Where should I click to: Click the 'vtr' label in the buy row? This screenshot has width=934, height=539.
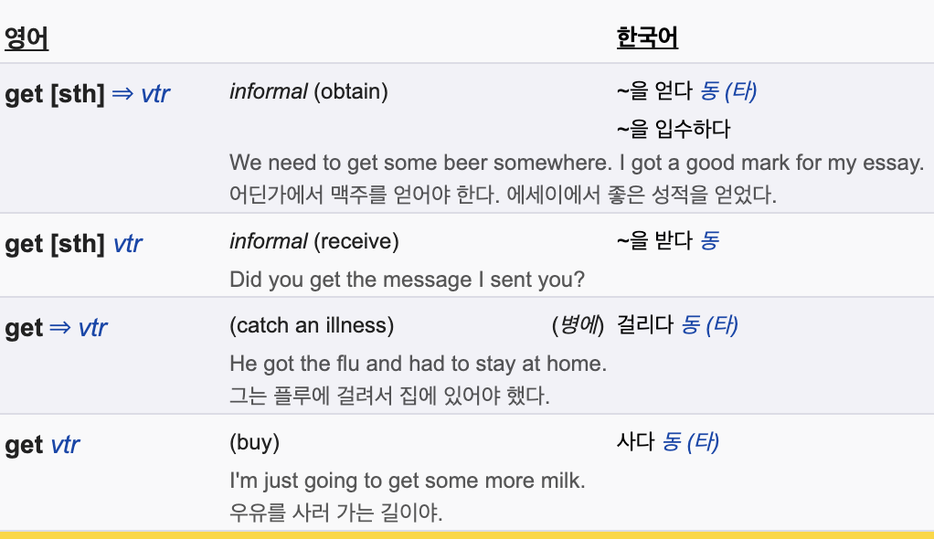tap(65, 445)
